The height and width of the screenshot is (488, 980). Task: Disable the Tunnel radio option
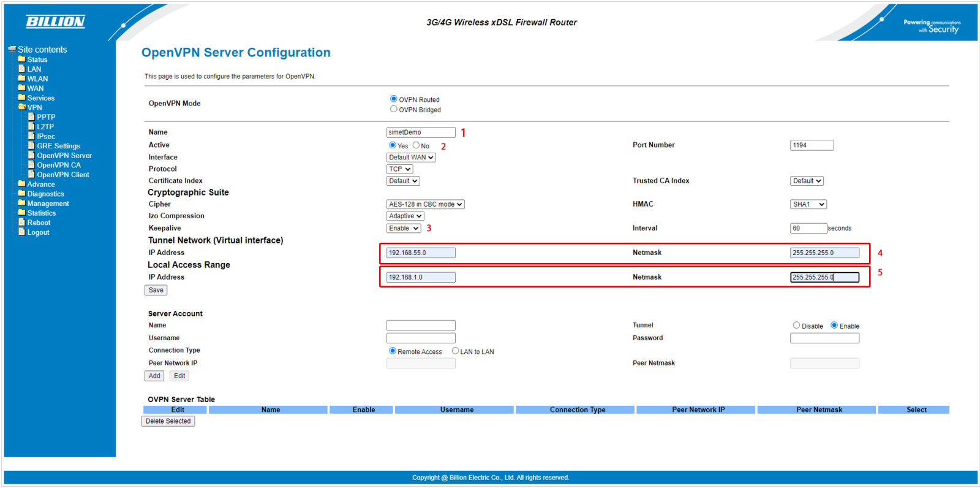tap(796, 326)
